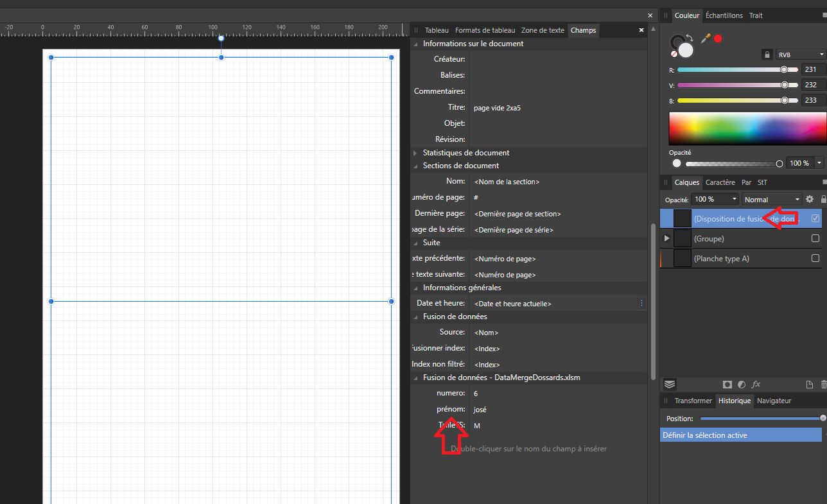Open the Calques panel options menu

tap(824, 182)
